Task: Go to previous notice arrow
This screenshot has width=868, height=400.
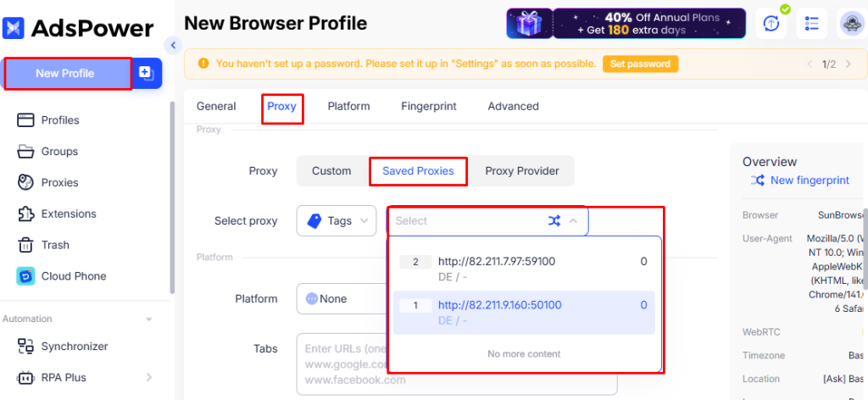Action: (810, 64)
